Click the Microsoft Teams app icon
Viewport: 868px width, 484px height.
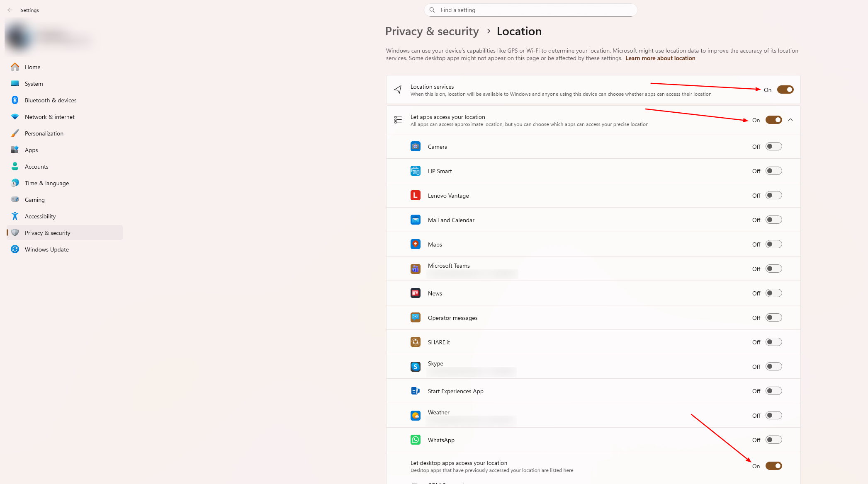point(415,269)
